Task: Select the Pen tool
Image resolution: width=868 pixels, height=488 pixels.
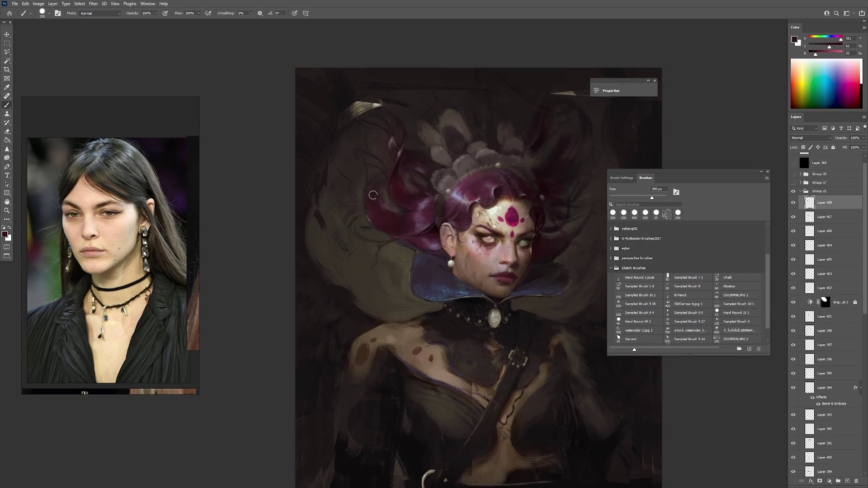Action: [x=7, y=167]
